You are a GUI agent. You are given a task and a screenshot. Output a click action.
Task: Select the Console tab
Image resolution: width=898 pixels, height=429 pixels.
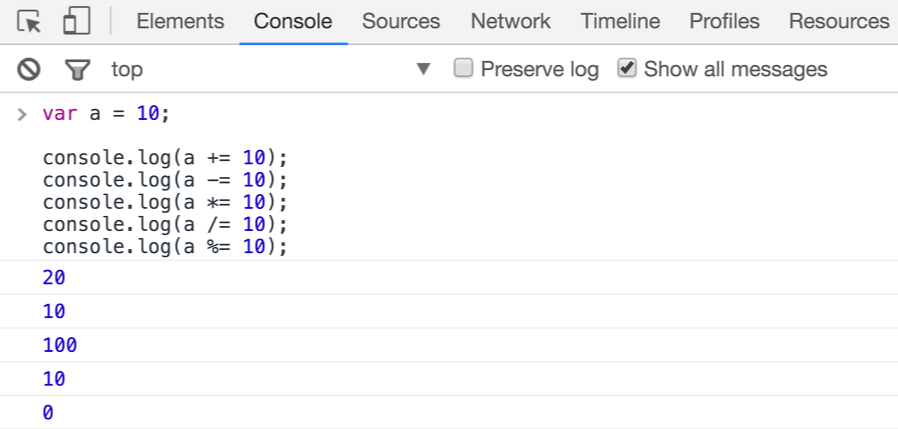point(293,21)
